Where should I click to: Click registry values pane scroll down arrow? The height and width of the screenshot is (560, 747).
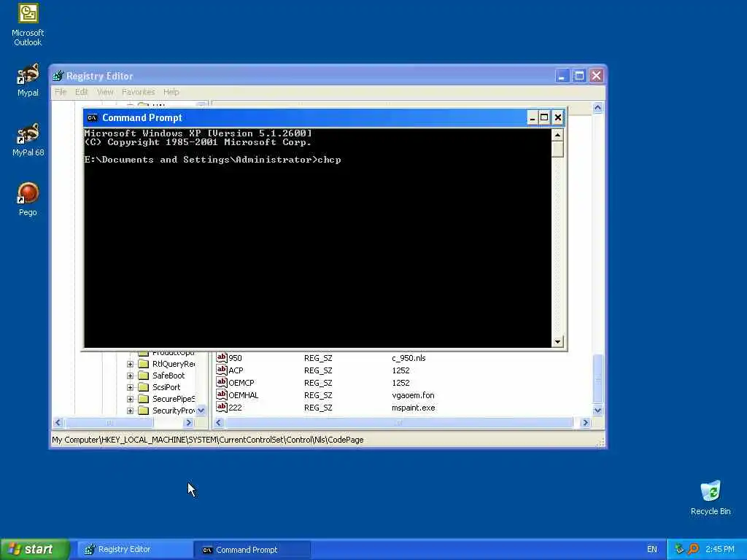point(598,410)
